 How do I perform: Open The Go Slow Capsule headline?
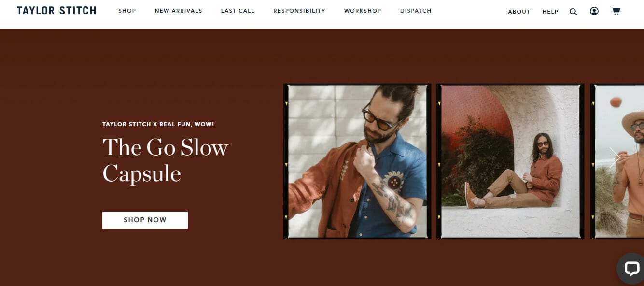coord(165,160)
